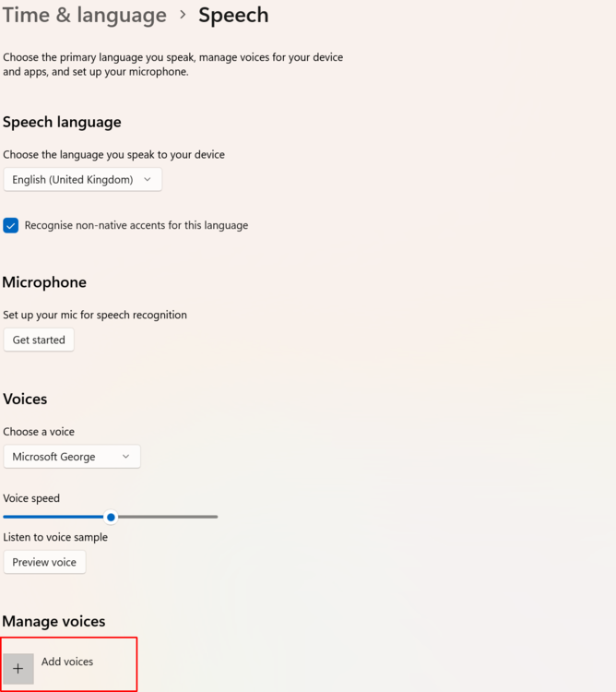Click the 'Recognise non-native accents for this language' label
The width and height of the screenshot is (616, 692).
(136, 225)
